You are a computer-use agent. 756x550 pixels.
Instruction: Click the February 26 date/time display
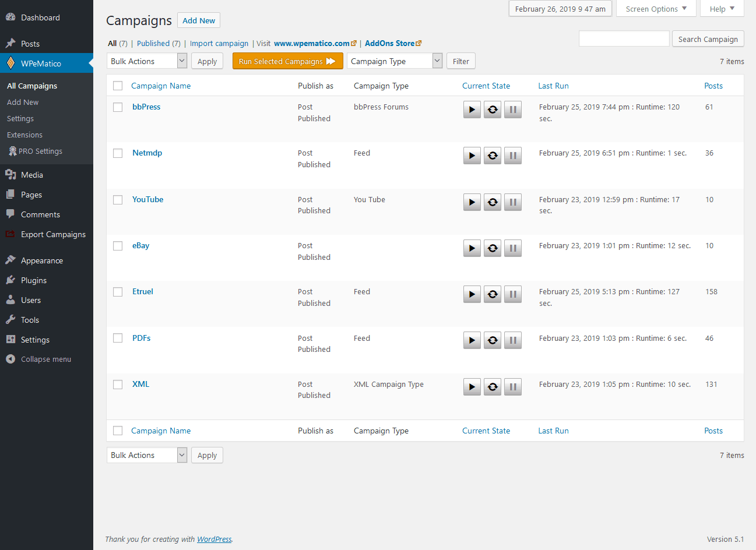(x=560, y=9)
